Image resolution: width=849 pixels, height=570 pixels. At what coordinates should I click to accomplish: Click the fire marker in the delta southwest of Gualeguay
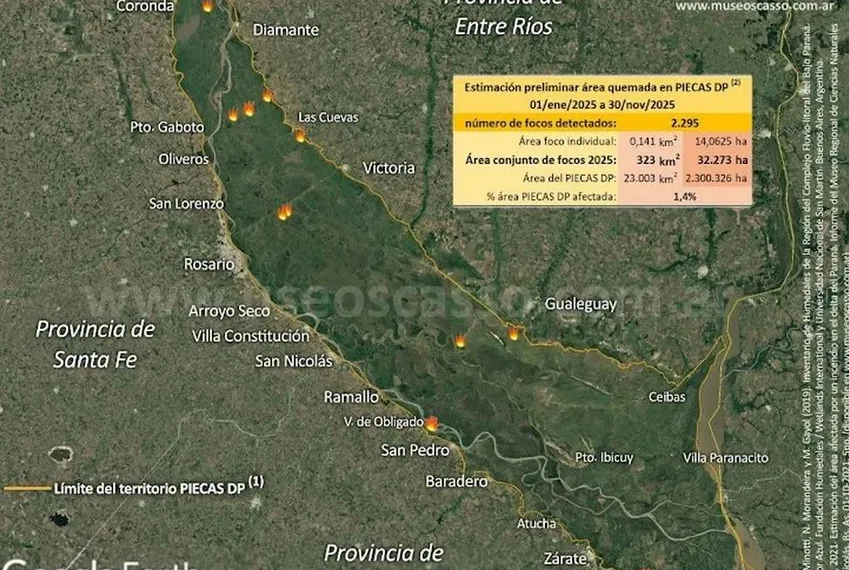(x=460, y=340)
